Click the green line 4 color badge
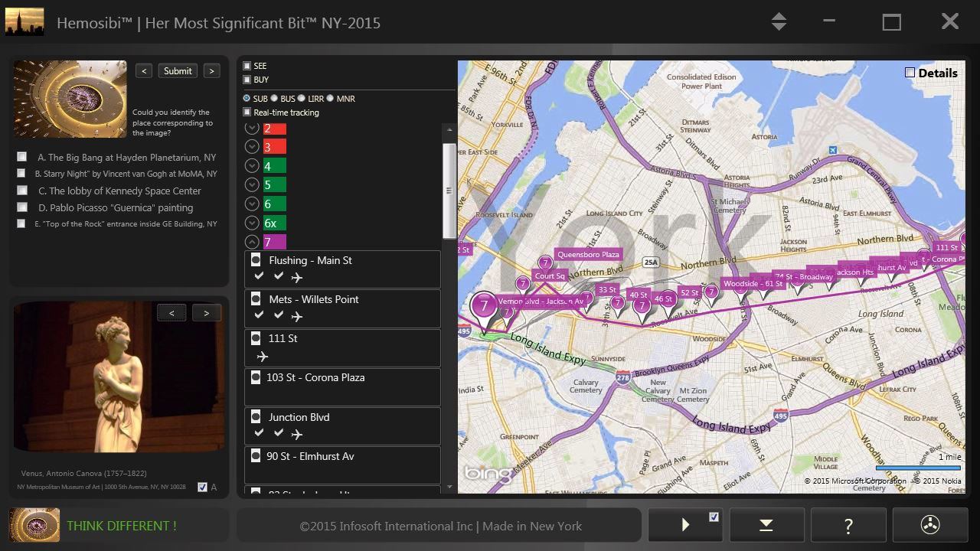Screen dimensions: 980x551 274,165
